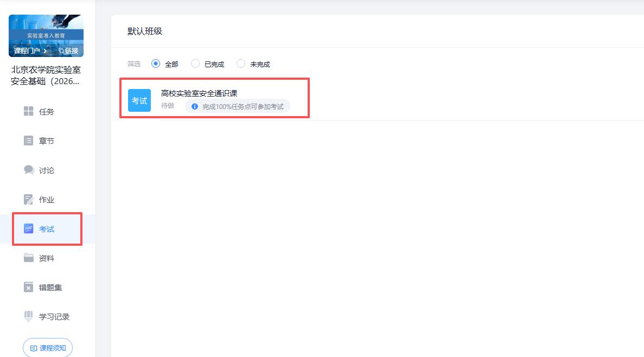Select the 全部 filter radio button
This screenshot has width=644, height=357.
pos(156,63)
